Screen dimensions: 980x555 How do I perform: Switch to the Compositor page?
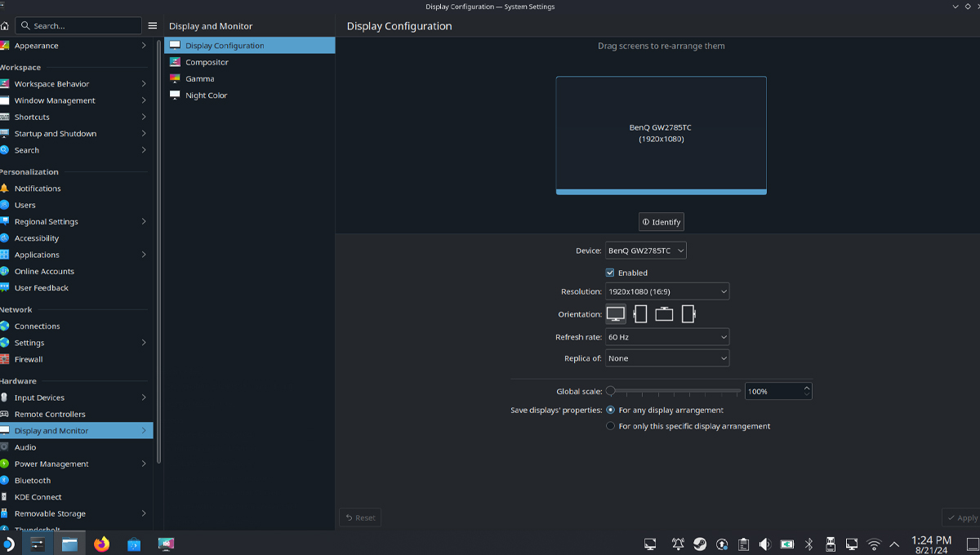point(207,62)
